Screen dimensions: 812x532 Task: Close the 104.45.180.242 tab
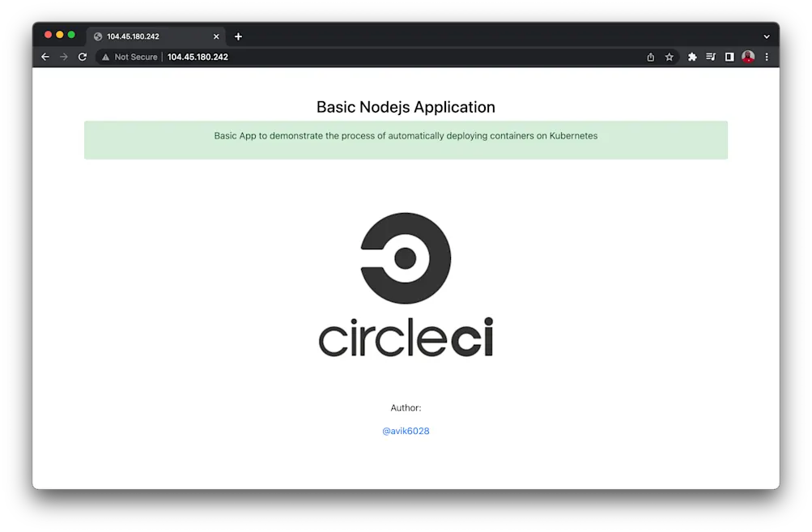coord(216,36)
